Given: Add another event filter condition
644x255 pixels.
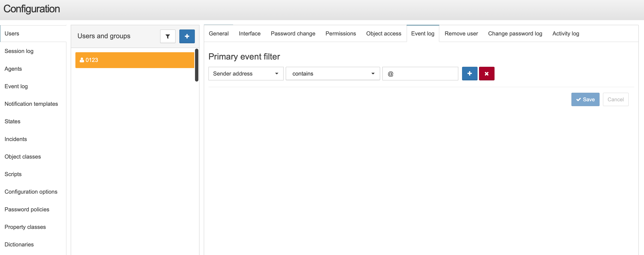Looking at the screenshot, I should [470, 73].
